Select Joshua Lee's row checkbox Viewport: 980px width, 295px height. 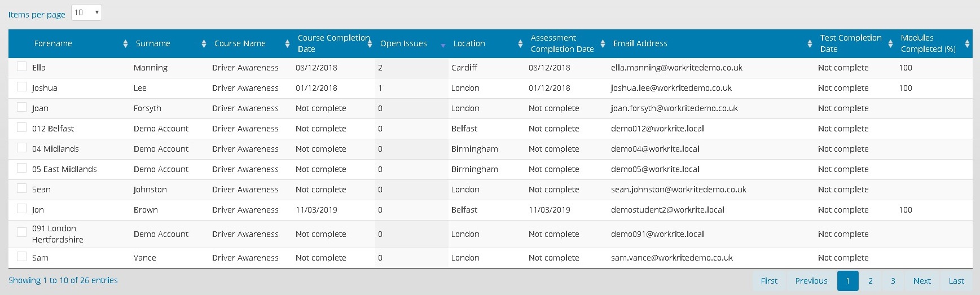pyautogui.click(x=22, y=87)
